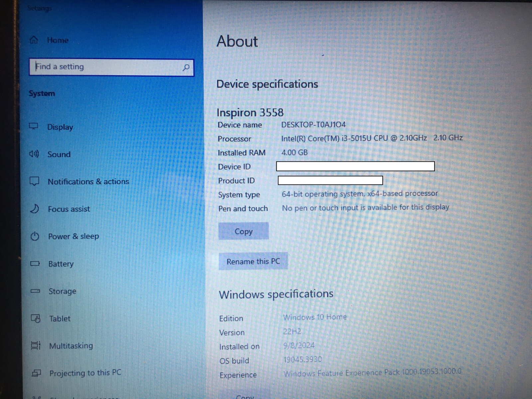Click the Device ID label

pyautogui.click(x=234, y=167)
